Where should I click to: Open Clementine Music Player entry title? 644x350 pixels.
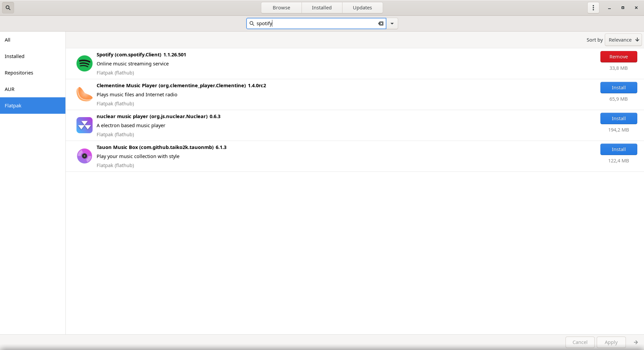pyautogui.click(x=181, y=86)
